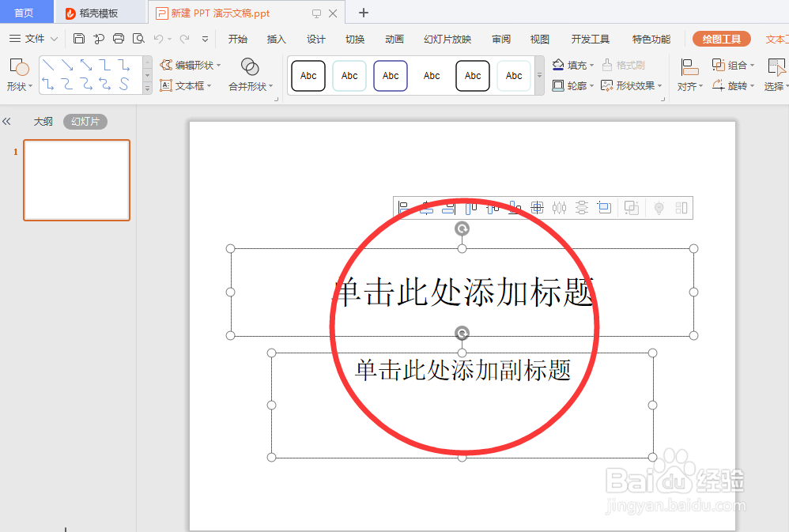Toggle the 格式刷 format painter

[629, 65]
